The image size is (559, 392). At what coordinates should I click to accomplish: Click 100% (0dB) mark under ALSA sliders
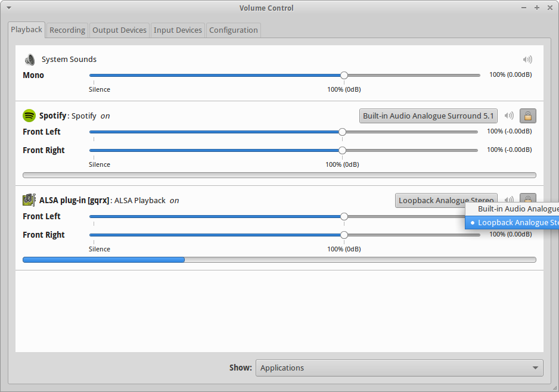(344, 249)
